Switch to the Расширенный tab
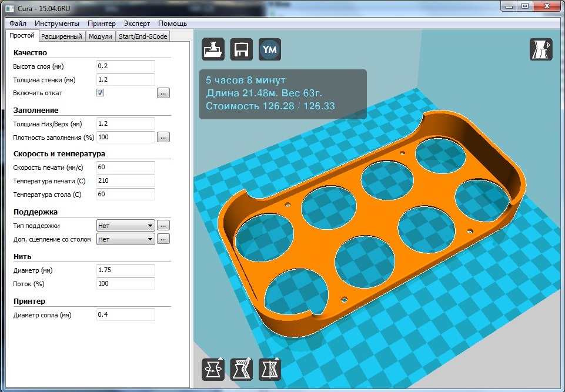 point(62,36)
